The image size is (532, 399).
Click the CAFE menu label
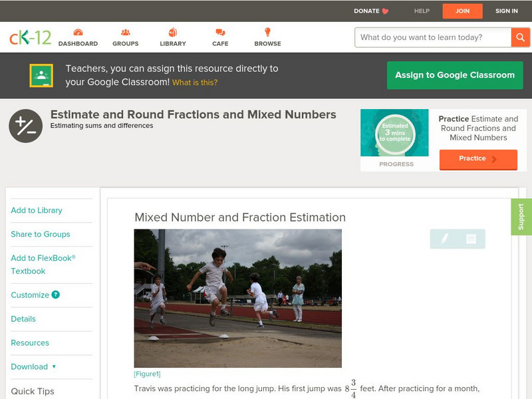click(x=220, y=44)
